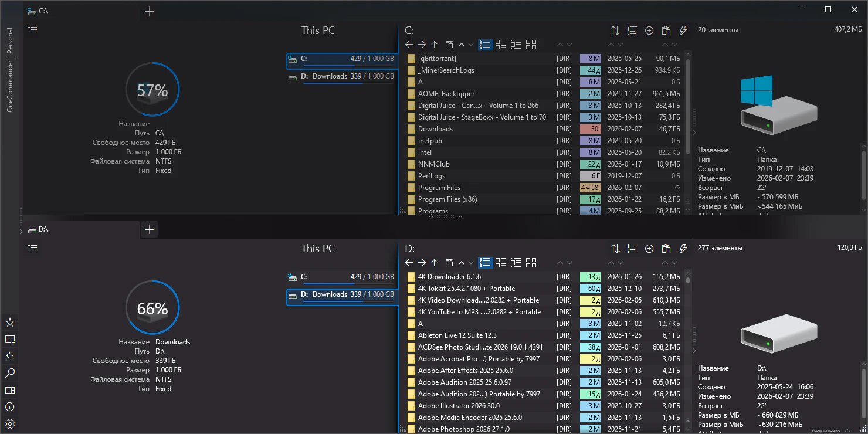Open the hamburger menu of the top pane
Image resolution: width=868 pixels, height=434 pixels.
33,30
